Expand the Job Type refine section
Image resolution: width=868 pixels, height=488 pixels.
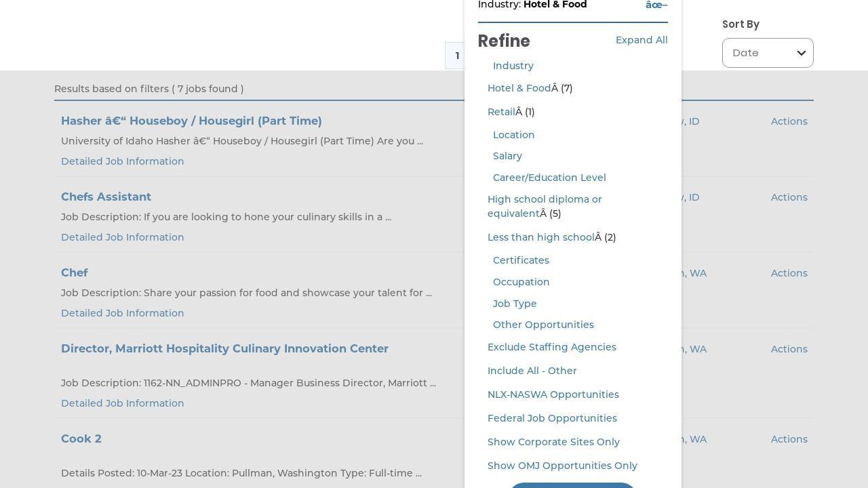pyautogui.click(x=515, y=304)
